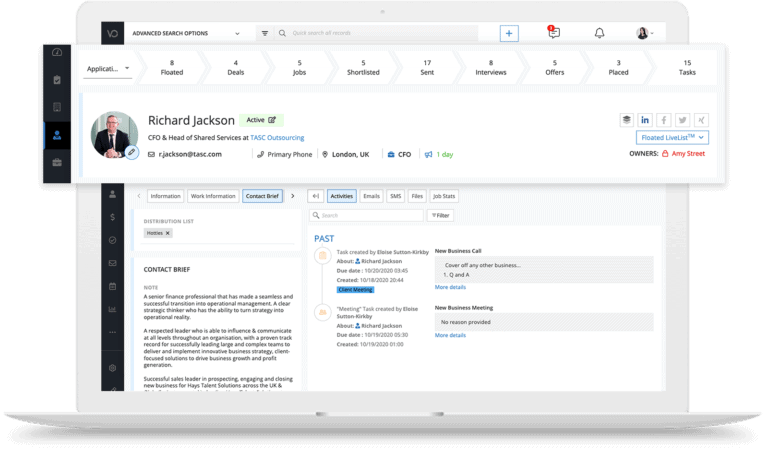Open the Facebook profile icon
The image size is (768, 452).
(664, 120)
